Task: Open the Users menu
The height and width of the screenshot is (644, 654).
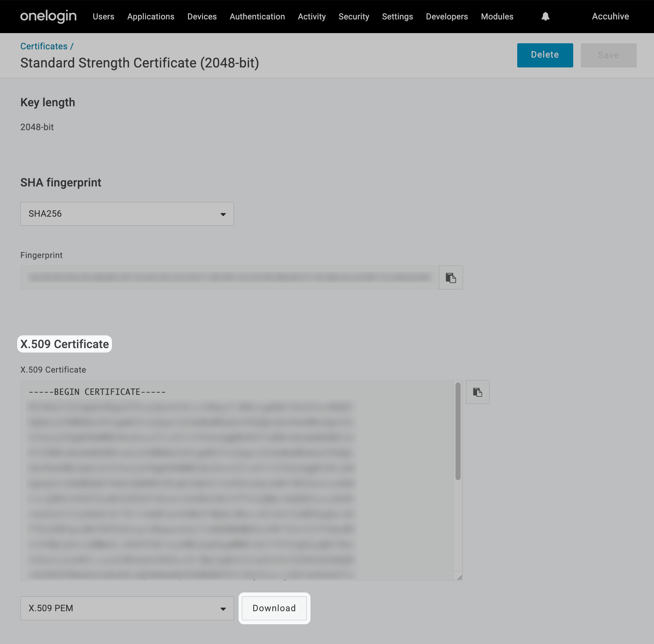Action: tap(103, 17)
